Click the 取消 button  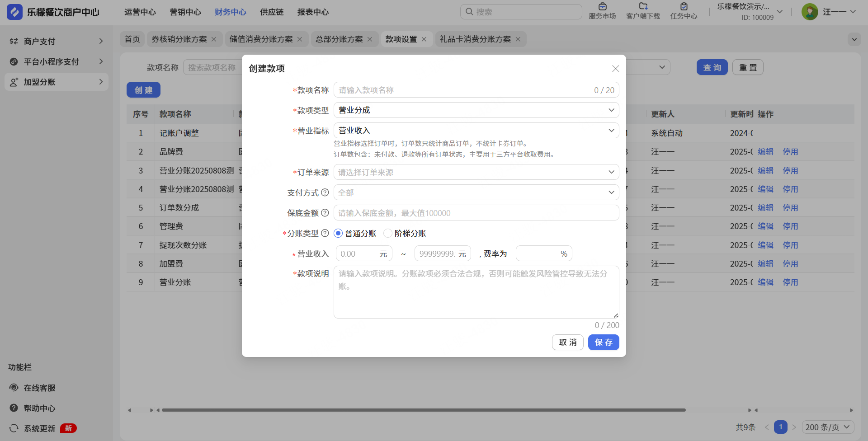568,342
